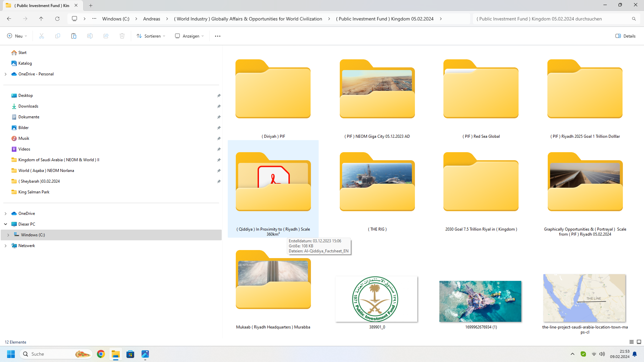This screenshot has height=362, width=644.
Task: Expand the Windows (C:) node
Action: (8, 235)
